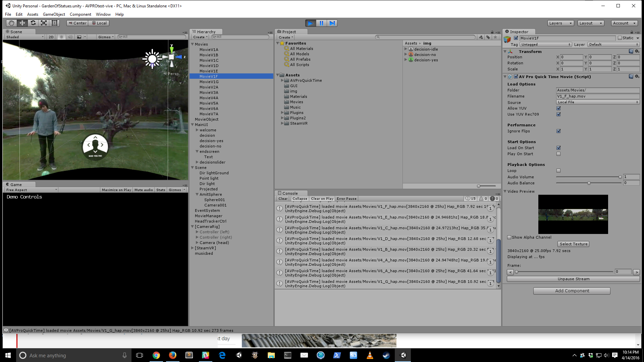The image size is (644, 362).
Task: Expand the AVProQuickTime assets folder
Action: pyautogui.click(x=282, y=80)
